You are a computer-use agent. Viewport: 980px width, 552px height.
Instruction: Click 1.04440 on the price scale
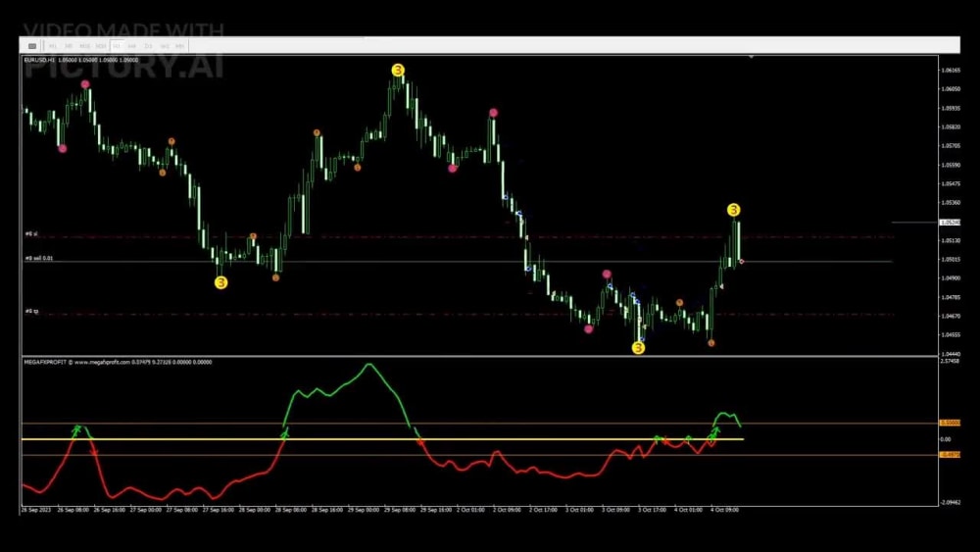[951, 354]
